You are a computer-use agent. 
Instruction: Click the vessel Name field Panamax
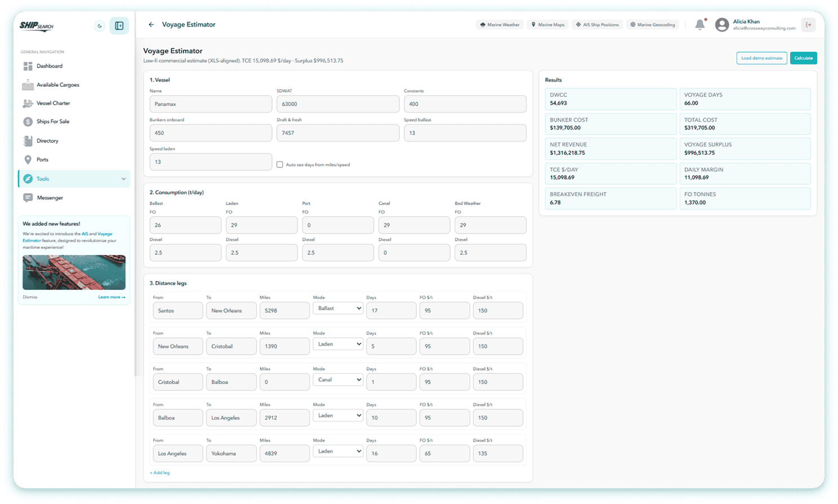[x=211, y=104]
